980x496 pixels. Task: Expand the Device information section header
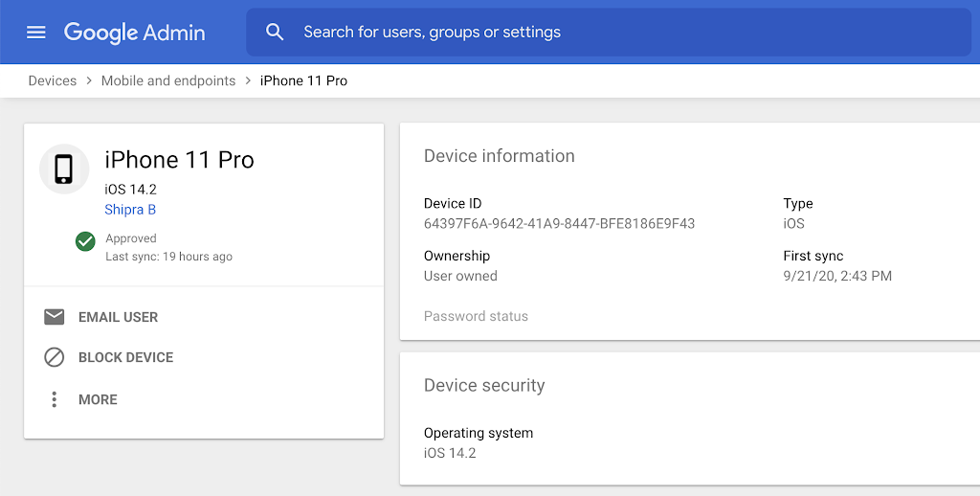pos(500,156)
